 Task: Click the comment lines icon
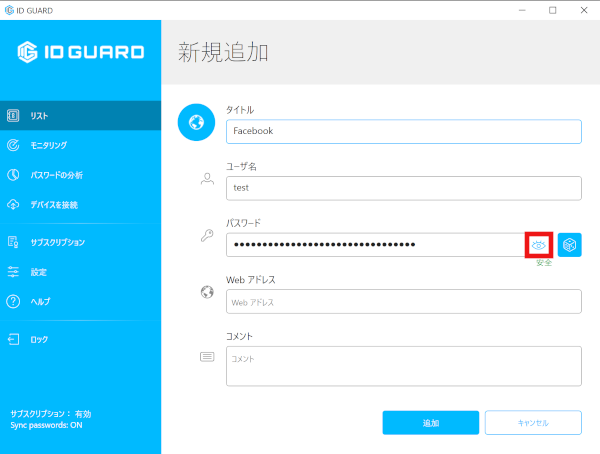(x=207, y=357)
